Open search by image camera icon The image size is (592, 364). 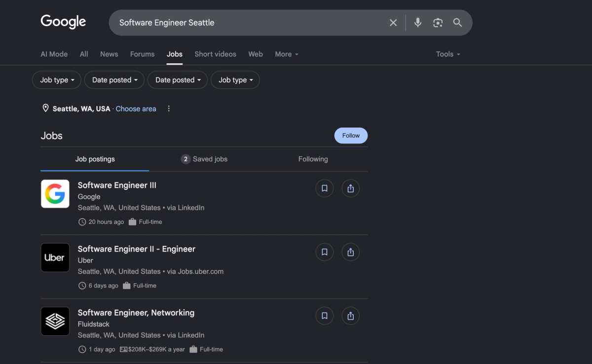(438, 23)
